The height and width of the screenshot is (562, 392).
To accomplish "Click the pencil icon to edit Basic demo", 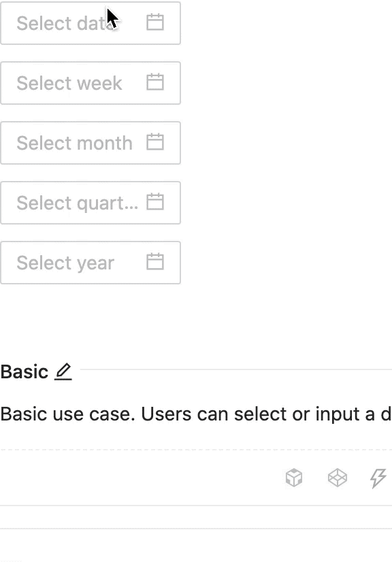I will tap(62, 371).
